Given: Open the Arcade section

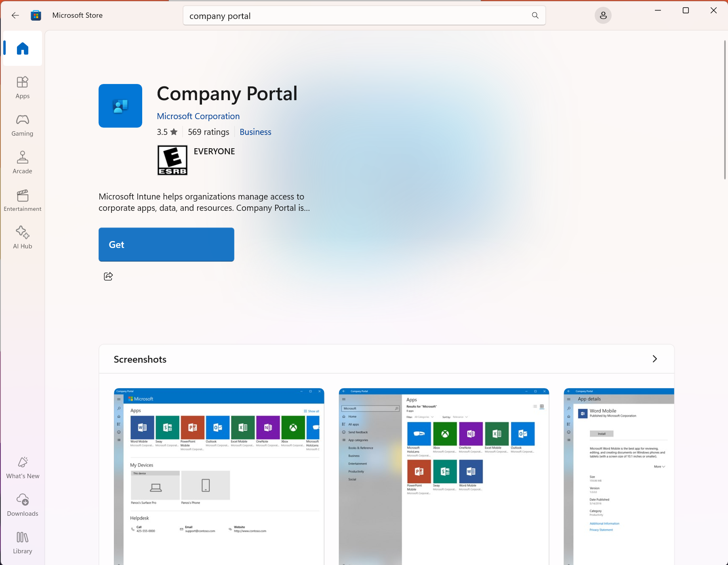Looking at the screenshot, I should [x=23, y=162].
